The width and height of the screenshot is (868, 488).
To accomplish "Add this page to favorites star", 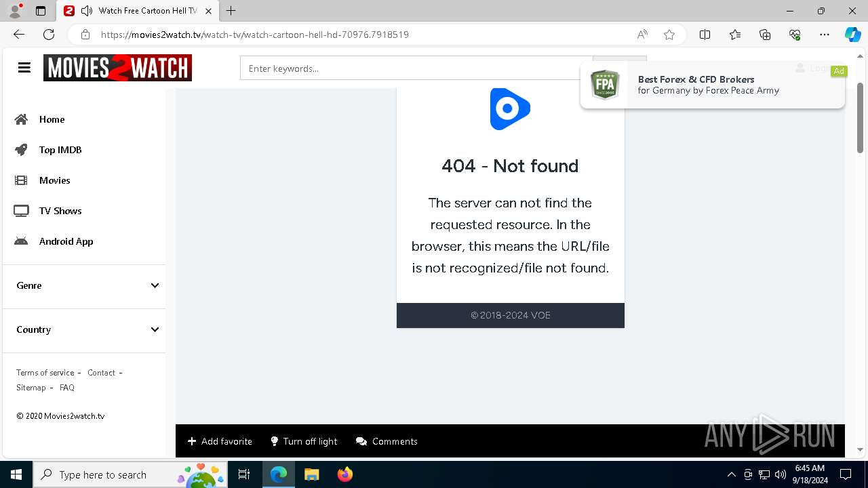I will [x=669, y=35].
